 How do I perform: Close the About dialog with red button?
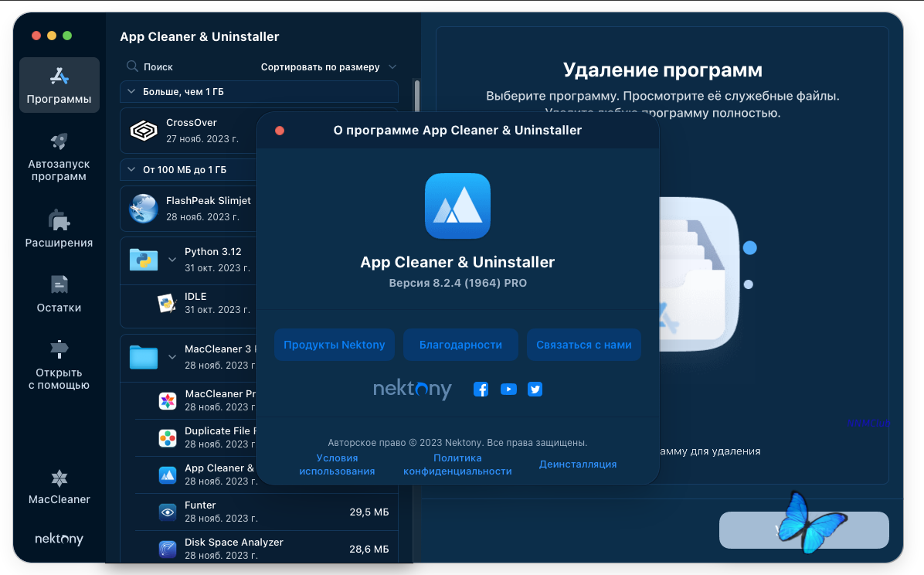[x=280, y=131]
